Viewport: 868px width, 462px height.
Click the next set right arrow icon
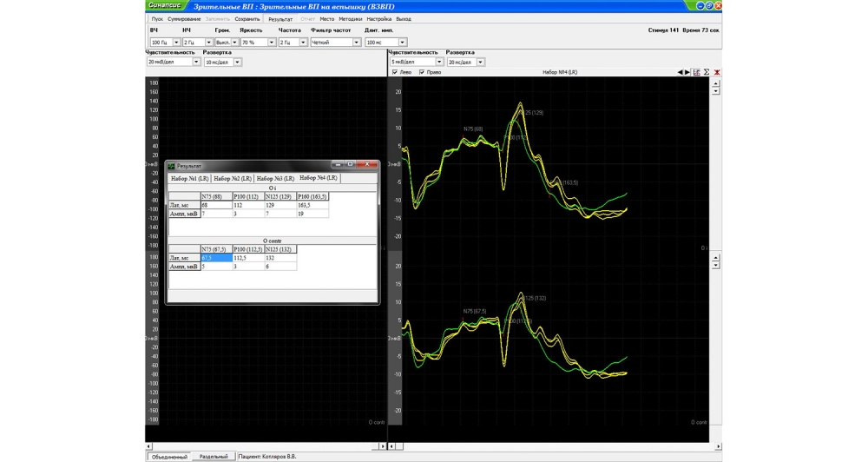pyautogui.click(x=687, y=72)
